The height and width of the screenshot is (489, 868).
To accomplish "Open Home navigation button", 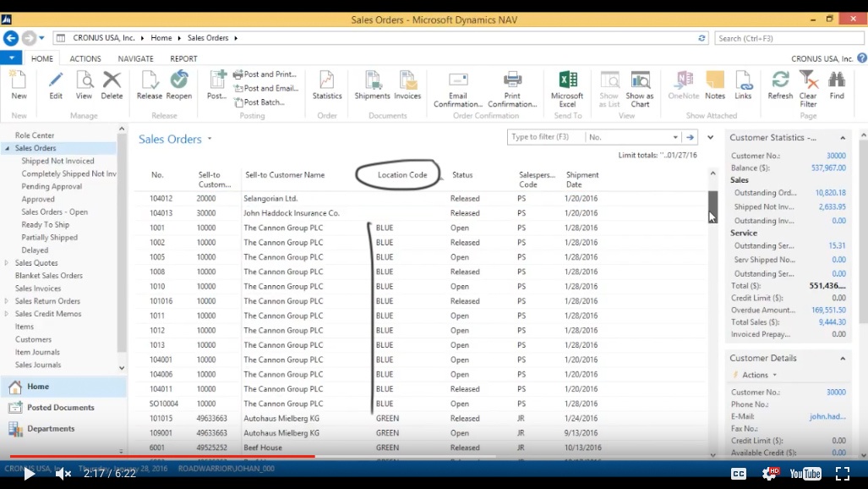I will point(62,387).
